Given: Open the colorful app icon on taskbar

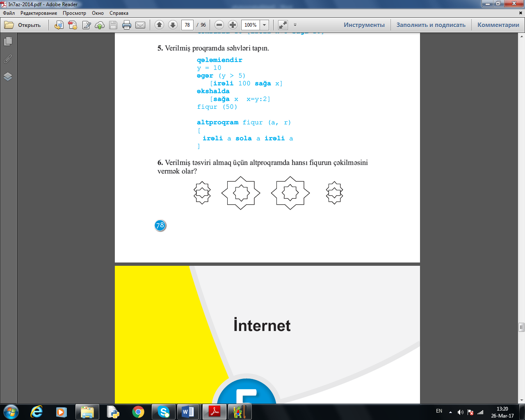Looking at the screenshot, I should click(x=240, y=412).
